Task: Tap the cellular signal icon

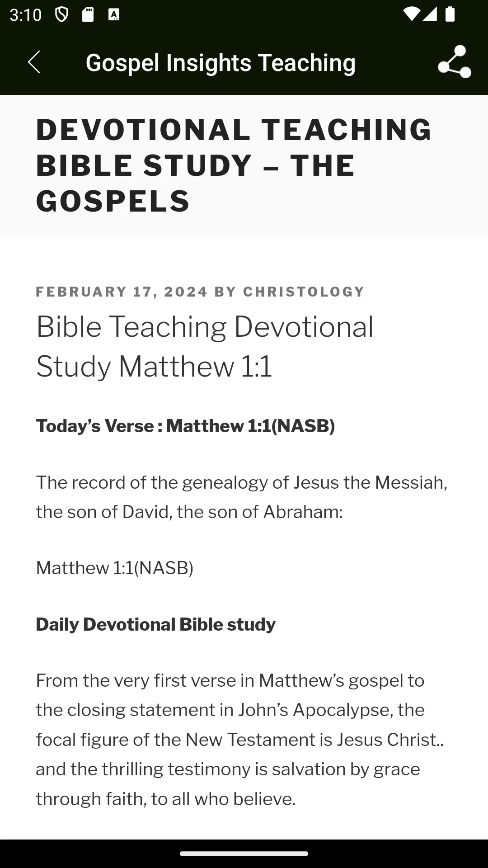Action: pyautogui.click(x=429, y=14)
